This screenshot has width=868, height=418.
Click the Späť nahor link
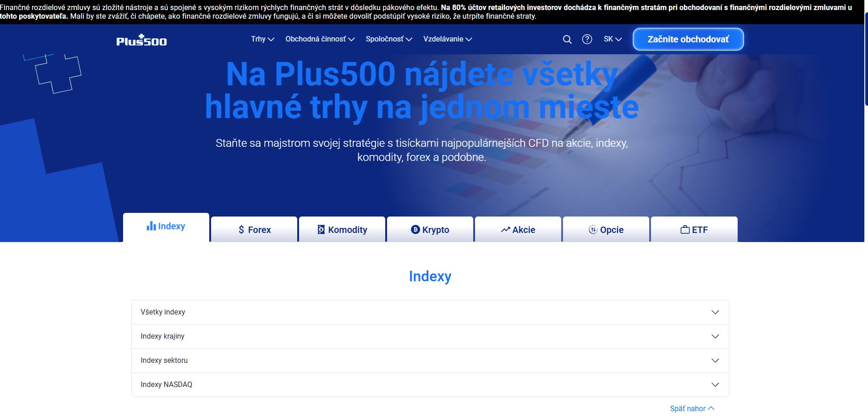(692, 408)
